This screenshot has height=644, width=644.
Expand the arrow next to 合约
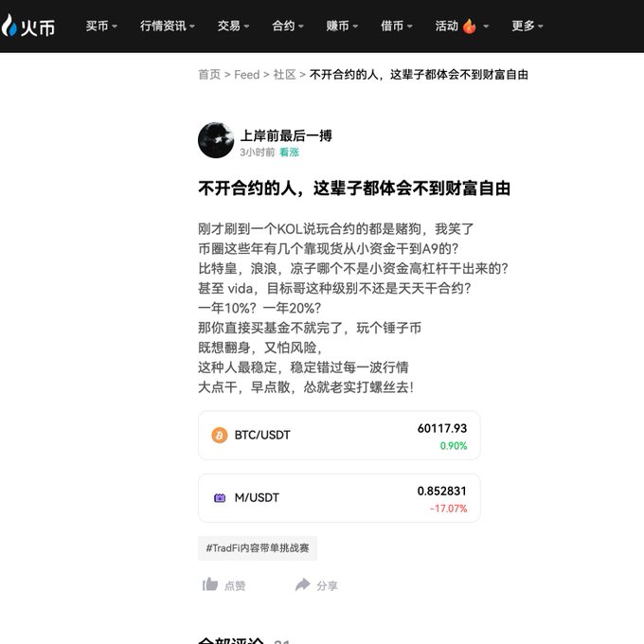[300, 27]
